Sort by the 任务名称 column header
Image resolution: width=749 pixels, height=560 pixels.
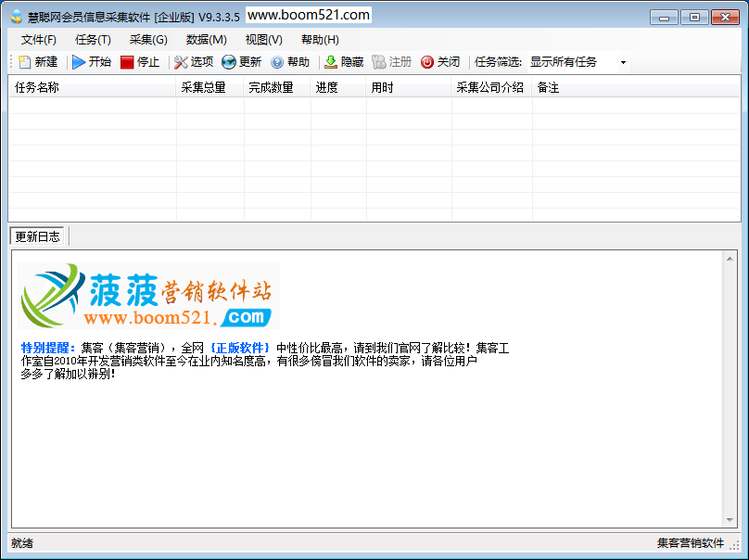(x=93, y=87)
